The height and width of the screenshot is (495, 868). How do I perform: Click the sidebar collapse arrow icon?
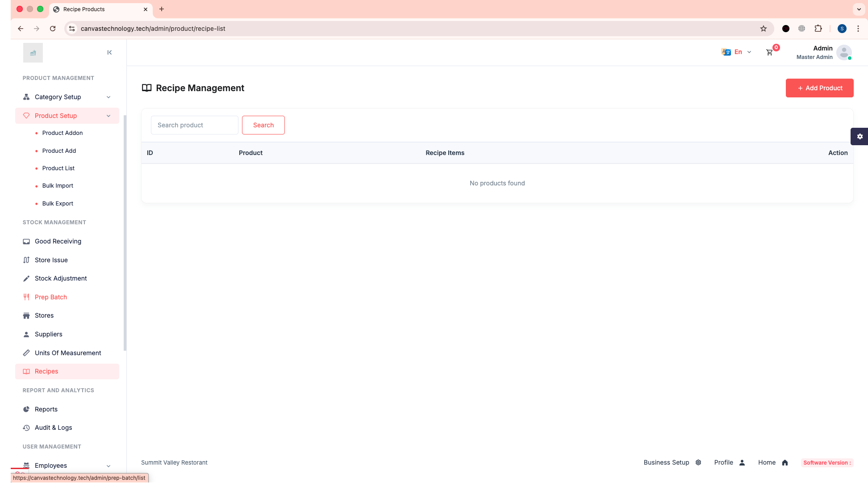click(109, 53)
